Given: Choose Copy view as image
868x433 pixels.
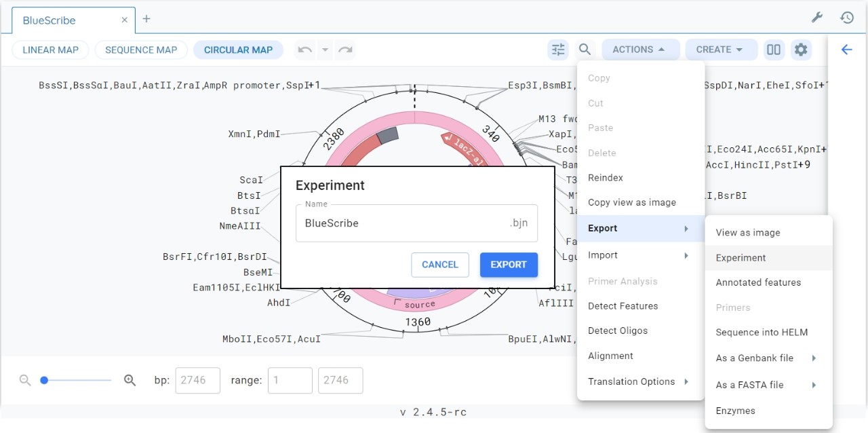Looking at the screenshot, I should (641, 202).
